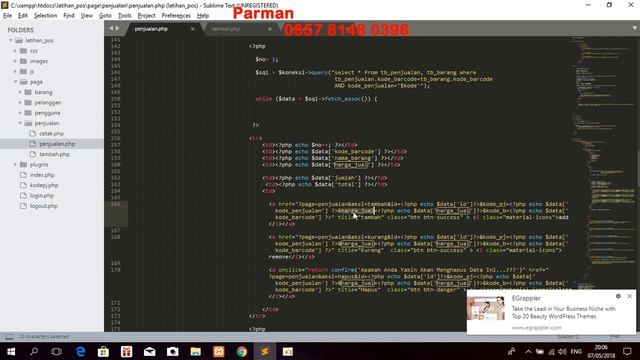Click the barang folder icon

(28, 92)
